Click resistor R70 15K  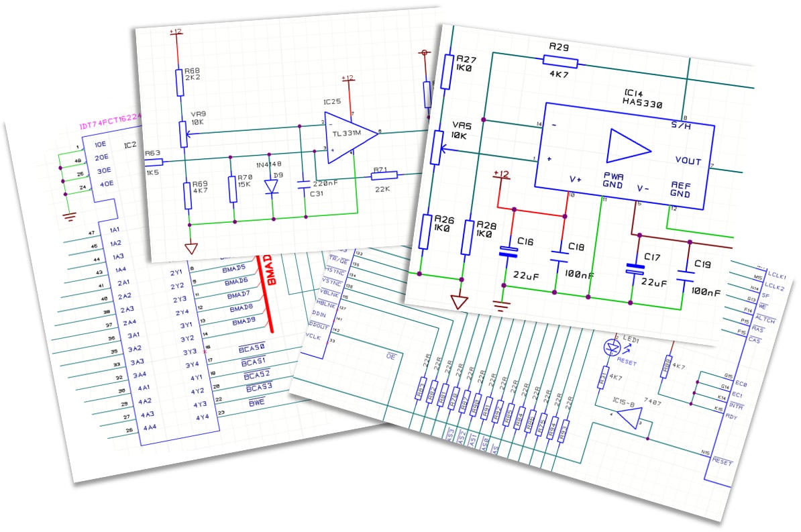[x=233, y=189]
